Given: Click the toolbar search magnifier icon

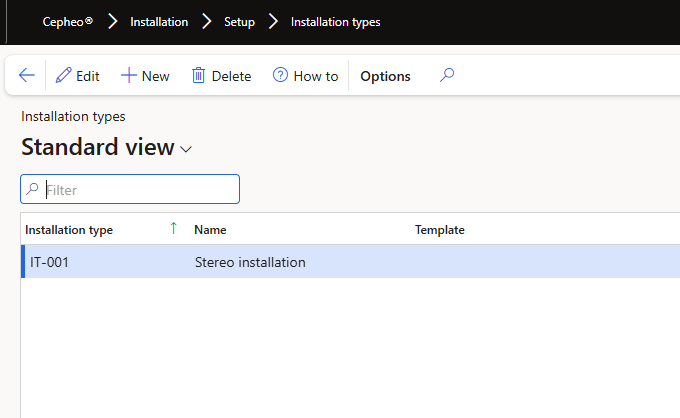Looking at the screenshot, I should tap(447, 75).
